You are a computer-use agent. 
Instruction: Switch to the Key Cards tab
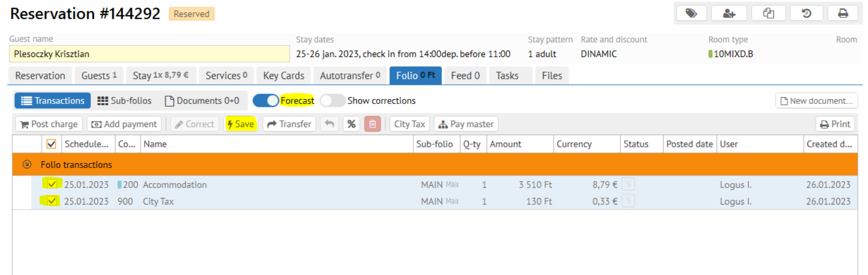point(283,75)
